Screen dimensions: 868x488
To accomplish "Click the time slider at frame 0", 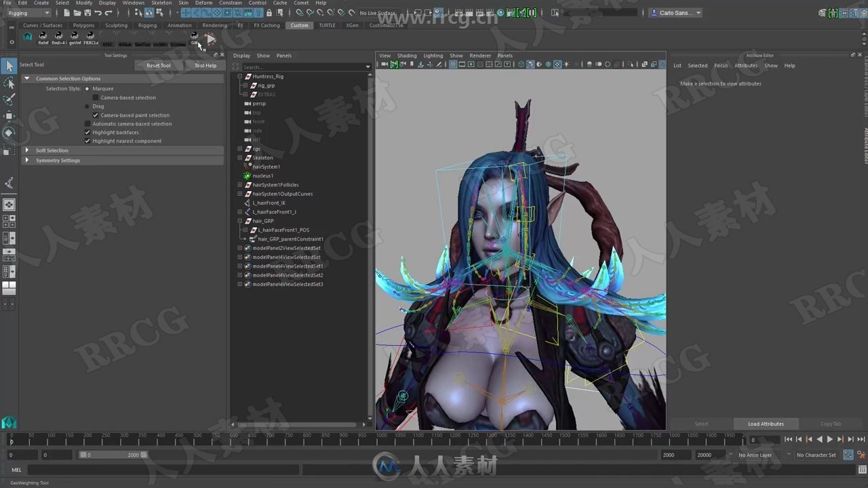I will (11, 439).
